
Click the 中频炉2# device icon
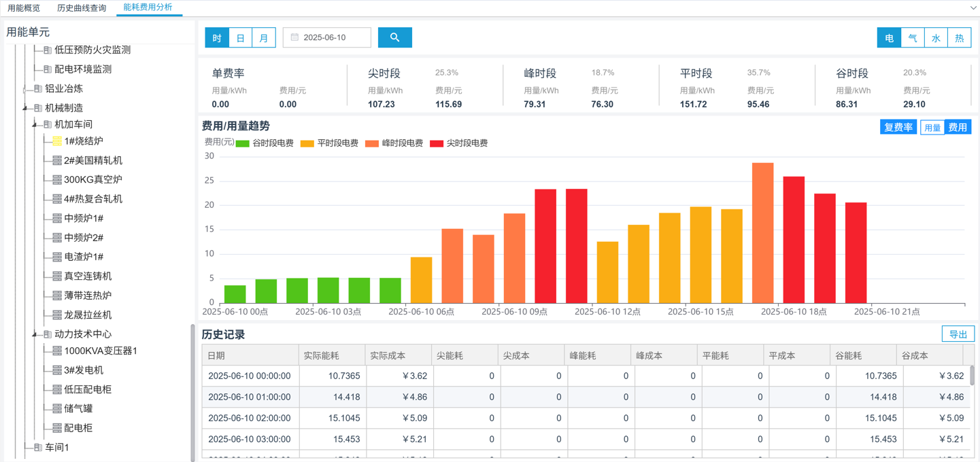pyautogui.click(x=57, y=238)
